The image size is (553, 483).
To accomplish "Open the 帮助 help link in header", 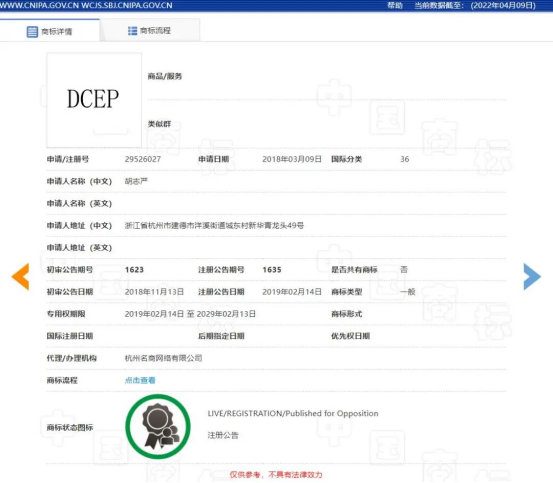I will 395,5.
